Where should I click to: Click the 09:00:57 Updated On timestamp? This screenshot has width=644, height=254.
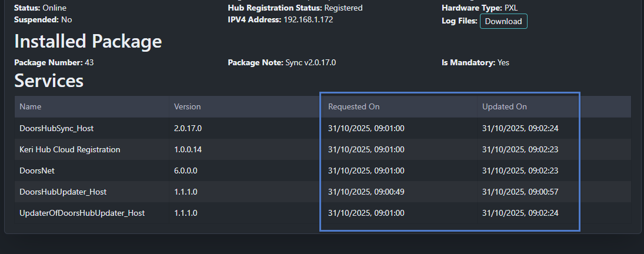520,192
